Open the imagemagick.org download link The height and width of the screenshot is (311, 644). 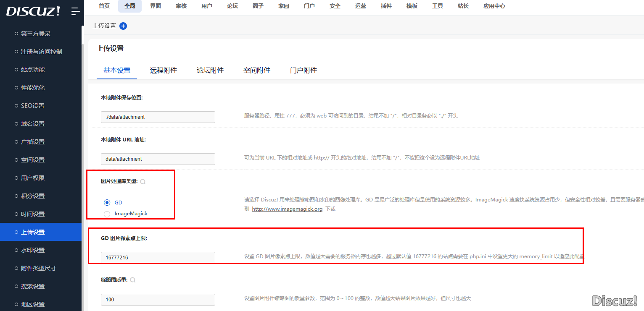tap(287, 209)
